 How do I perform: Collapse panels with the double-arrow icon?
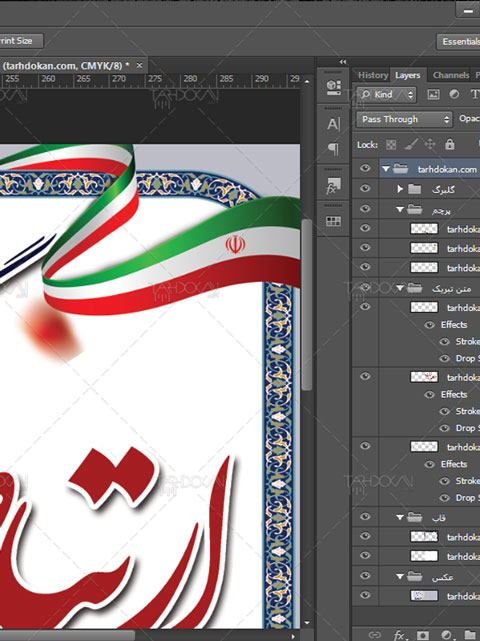click(x=343, y=62)
